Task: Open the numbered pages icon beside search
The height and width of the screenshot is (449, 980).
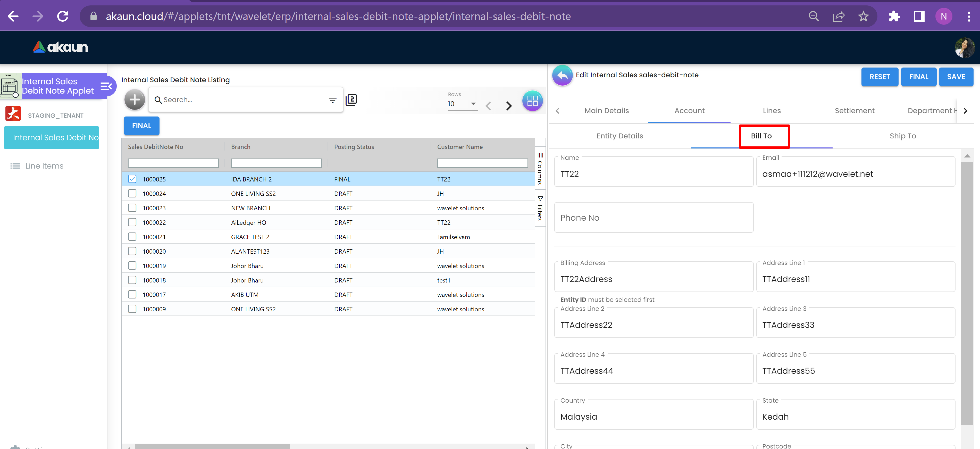Action: 351,100
